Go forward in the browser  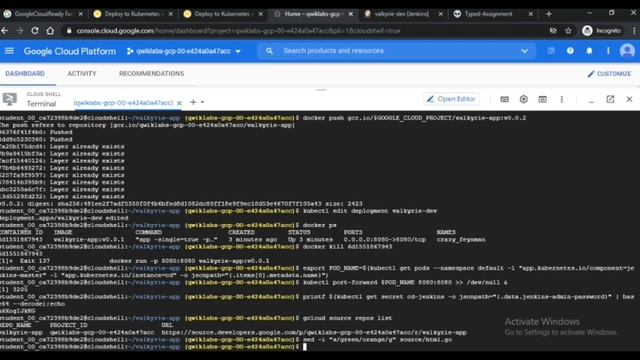click(20, 31)
